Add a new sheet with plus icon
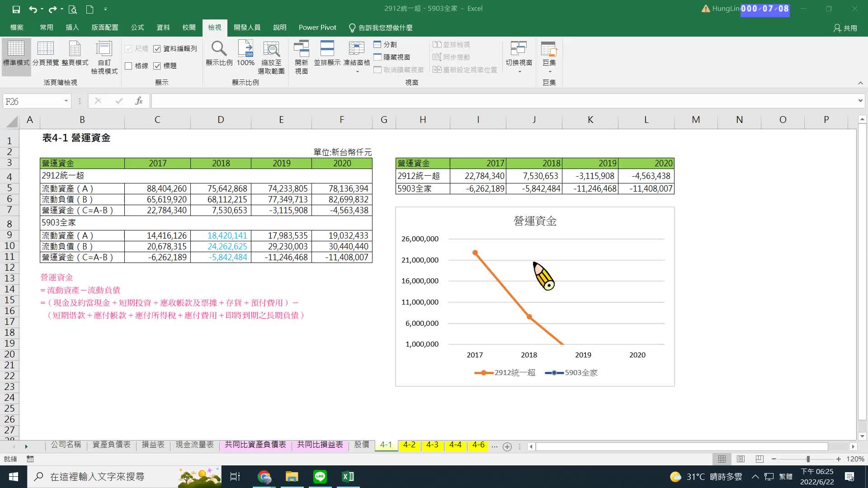 (507, 446)
